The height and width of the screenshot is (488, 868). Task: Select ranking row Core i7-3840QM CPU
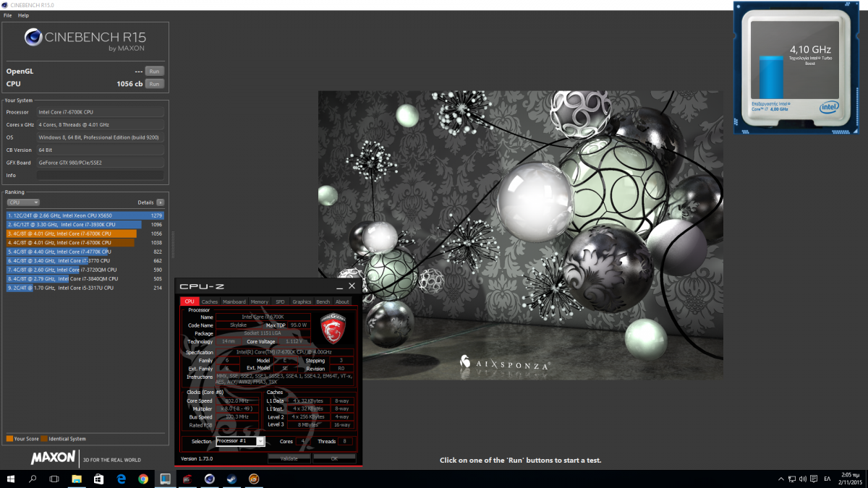coord(85,278)
